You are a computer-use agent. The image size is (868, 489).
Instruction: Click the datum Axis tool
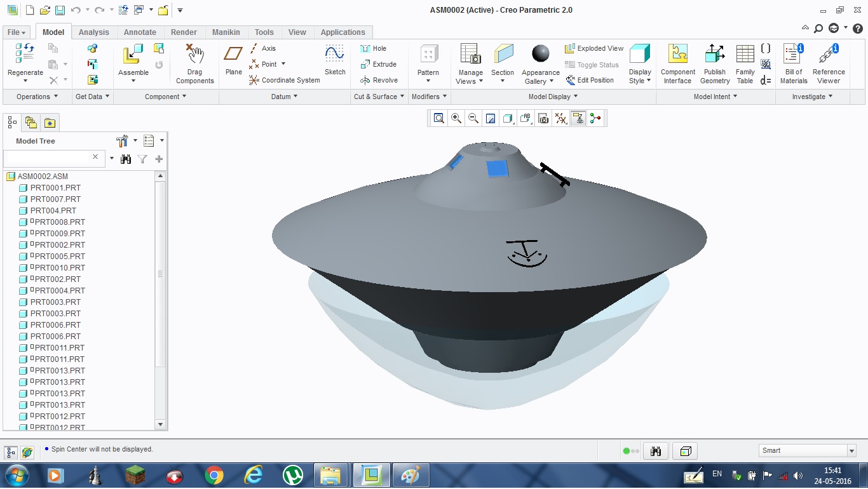point(262,48)
